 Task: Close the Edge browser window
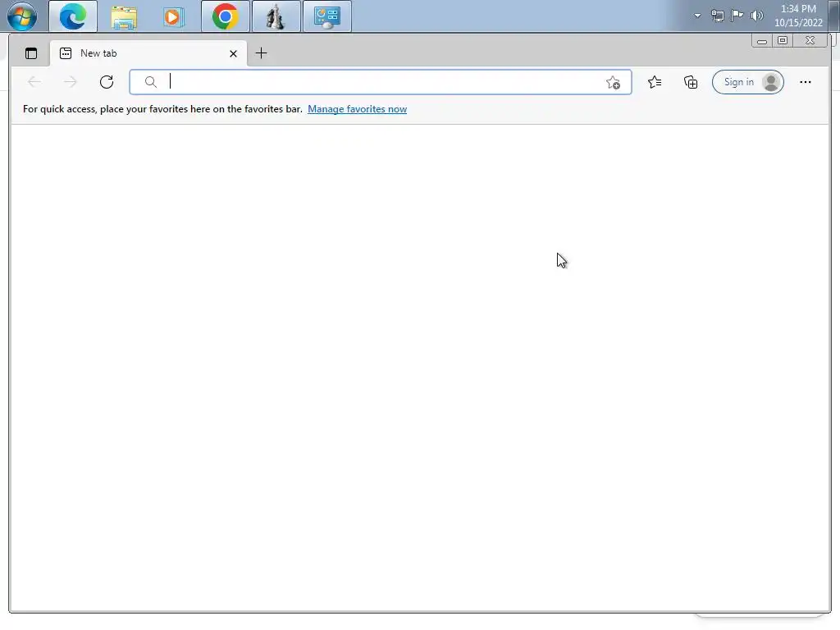(810, 41)
